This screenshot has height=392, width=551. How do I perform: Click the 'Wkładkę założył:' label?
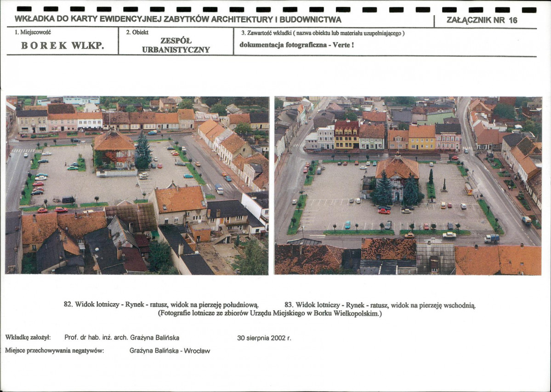(x=28, y=337)
